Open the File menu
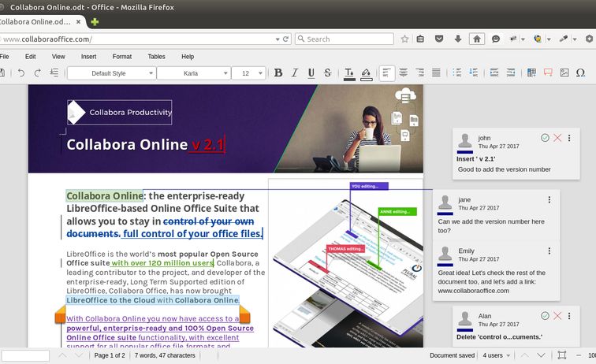Image resolution: width=596 pixels, height=364 pixels. [x=4, y=57]
